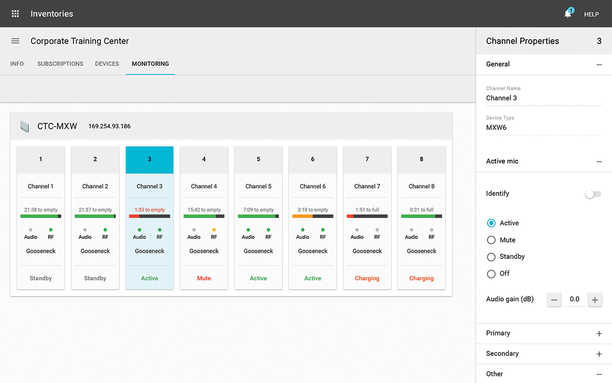Select the Mute radio option
Viewport: 612px width, 383px height.
tap(491, 240)
